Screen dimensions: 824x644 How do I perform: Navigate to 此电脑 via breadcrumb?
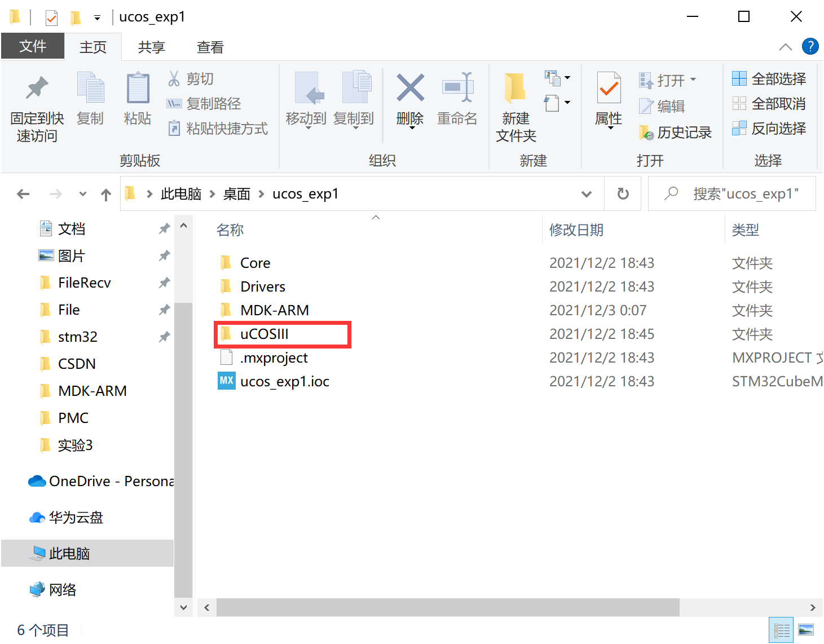pyautogui.click(x=181, y=193)
